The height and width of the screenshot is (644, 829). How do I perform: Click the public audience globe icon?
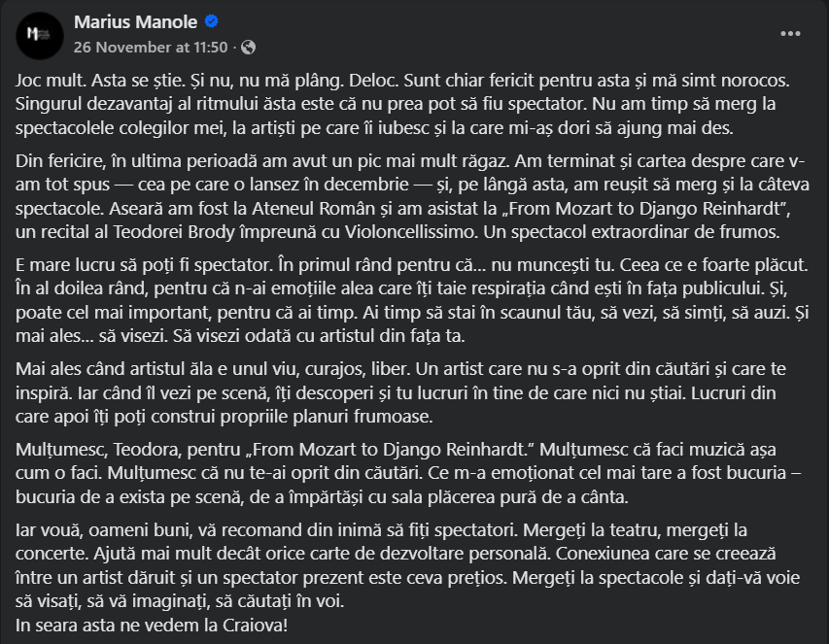coord(249,47)
